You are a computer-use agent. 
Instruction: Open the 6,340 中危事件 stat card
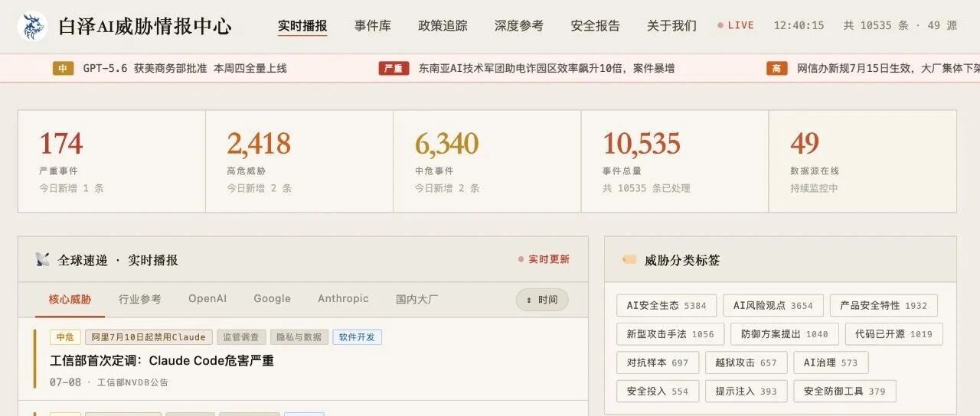[487, 161]
